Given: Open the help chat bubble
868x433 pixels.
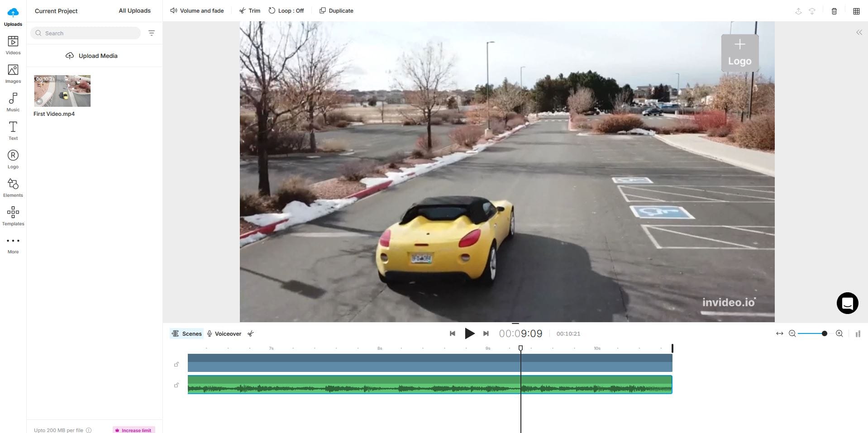Looking at the screenshot, I should 847,303.
